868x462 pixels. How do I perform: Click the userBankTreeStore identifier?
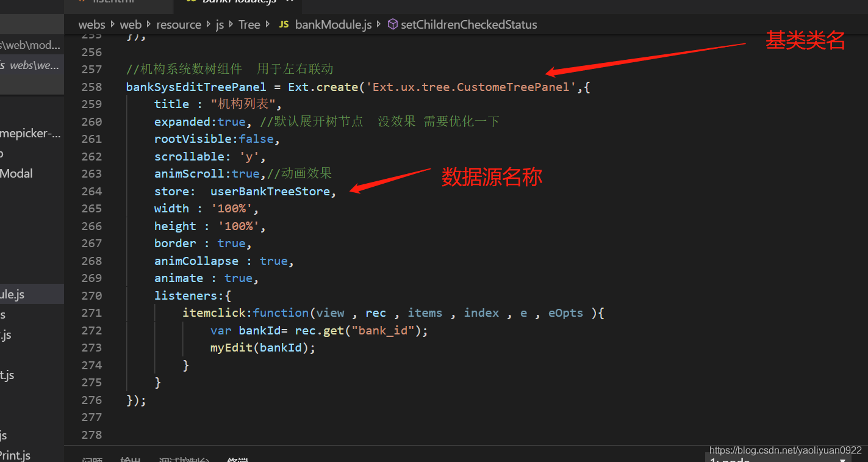[x=270, y=191]
